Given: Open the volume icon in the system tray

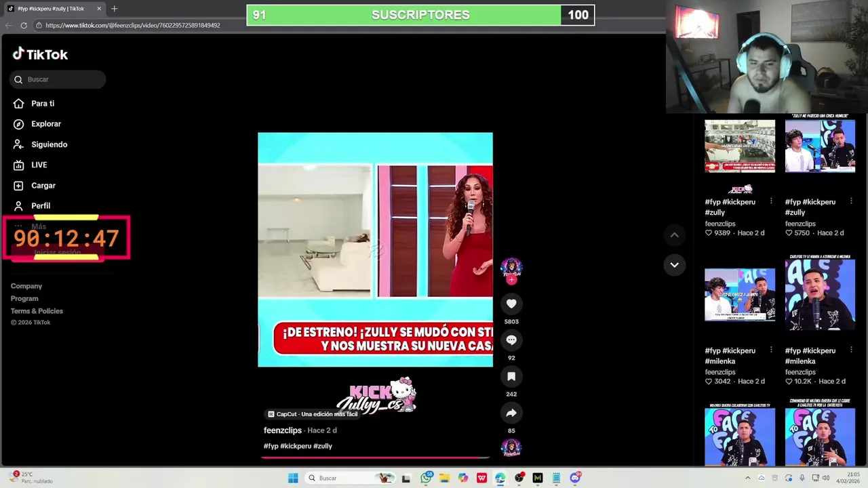Looking at the screenshot, I should [x=825, y=478].
